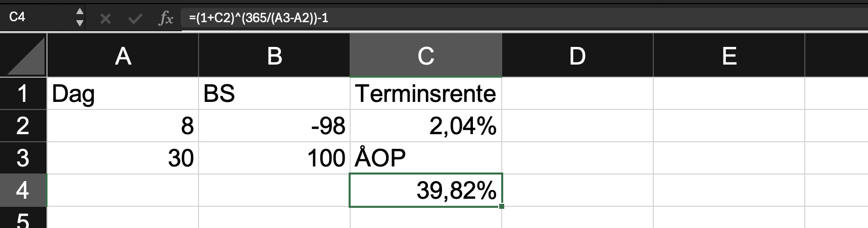The width and height of the screenshot is (868, 228).
Task: Select column E header
Action: (729, 55)
